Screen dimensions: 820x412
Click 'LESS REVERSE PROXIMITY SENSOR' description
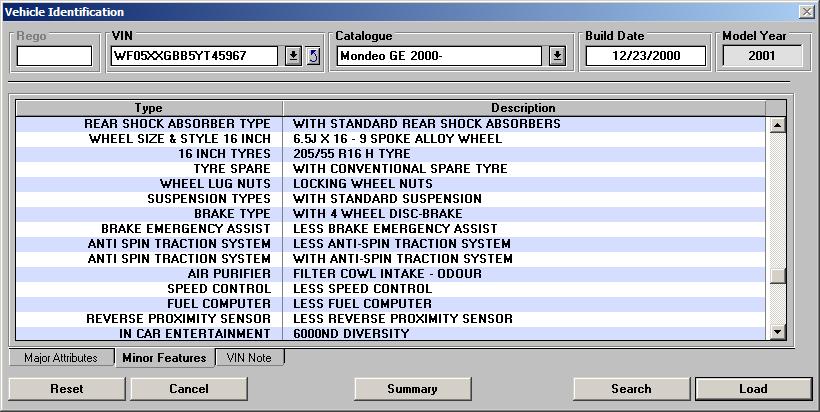pos(403,319)
